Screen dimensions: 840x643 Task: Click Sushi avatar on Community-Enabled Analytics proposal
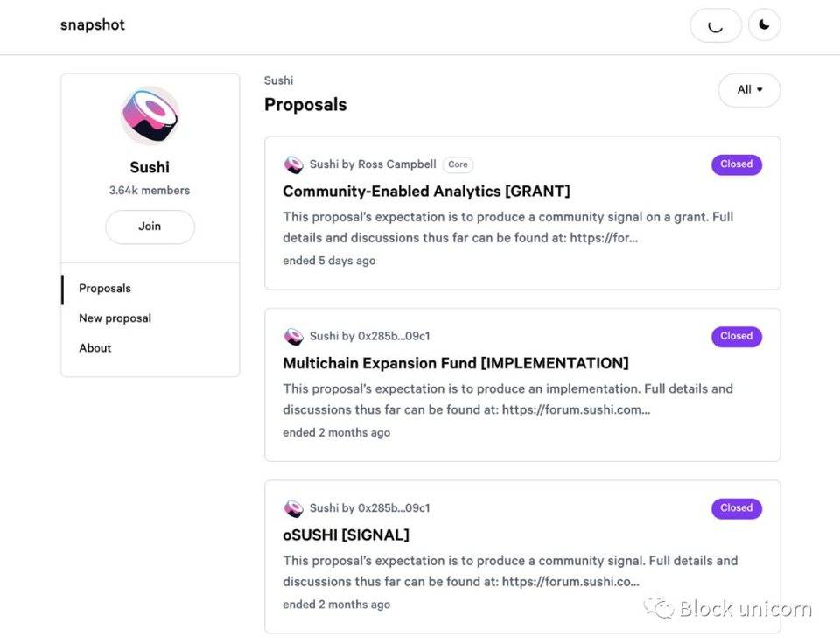pos(294,164)
